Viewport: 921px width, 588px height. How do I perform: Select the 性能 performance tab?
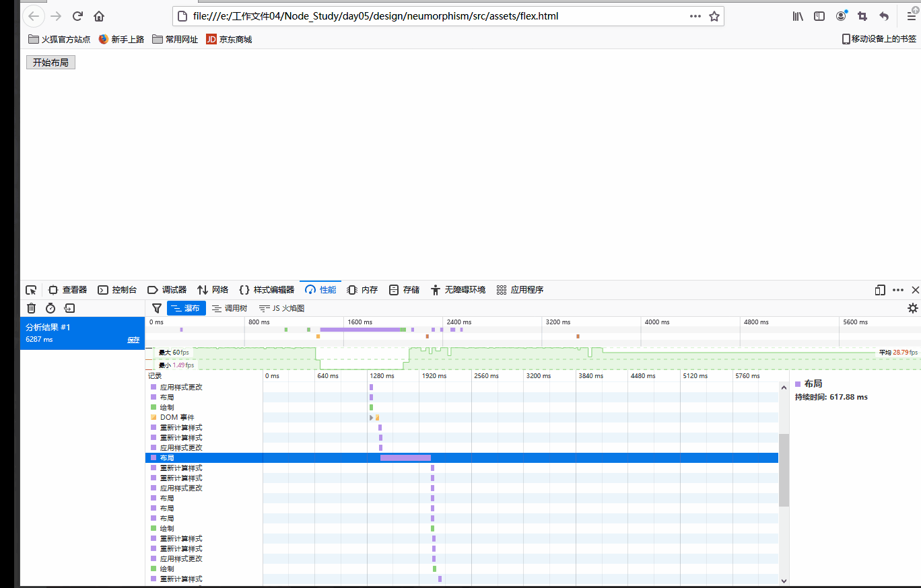[320, 290]
